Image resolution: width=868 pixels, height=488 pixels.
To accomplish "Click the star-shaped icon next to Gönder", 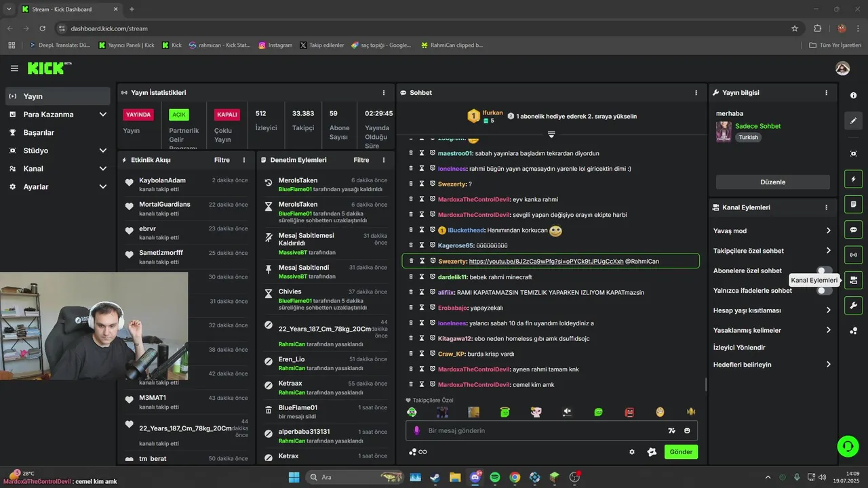I will [652, 452].
